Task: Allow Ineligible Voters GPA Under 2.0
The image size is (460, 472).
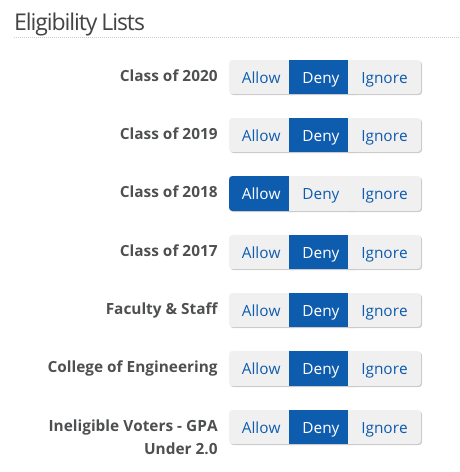Action: (259, 427)
